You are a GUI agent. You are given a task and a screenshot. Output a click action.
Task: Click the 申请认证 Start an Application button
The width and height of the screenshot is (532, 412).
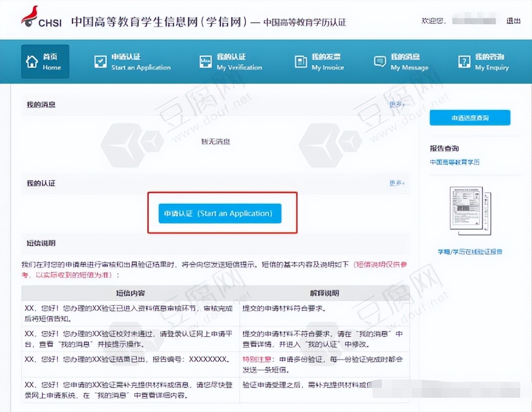click(x=219, y=213)
